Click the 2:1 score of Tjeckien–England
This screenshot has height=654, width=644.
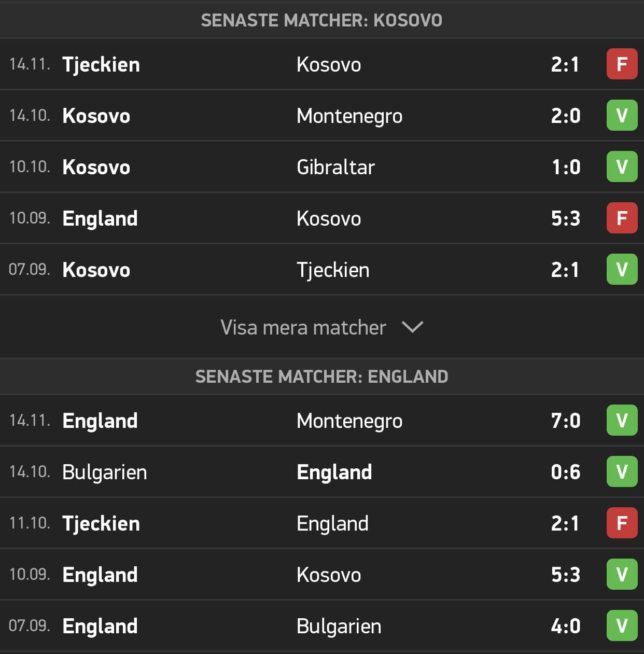[565, 523]
